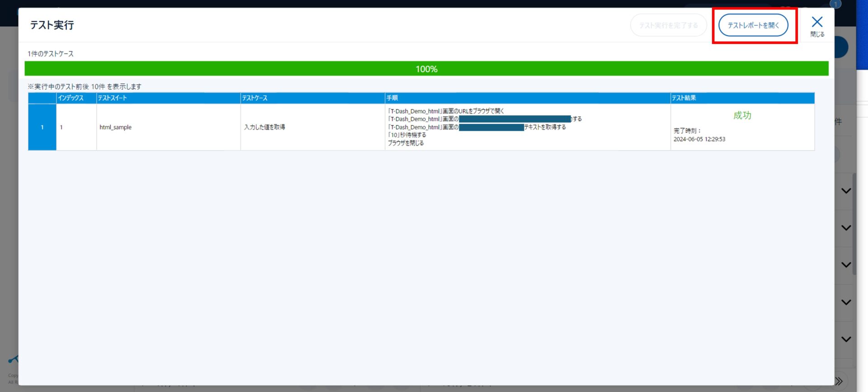
Task: Expand the fourth chevron in the right panel
Action: pos(846,302)
